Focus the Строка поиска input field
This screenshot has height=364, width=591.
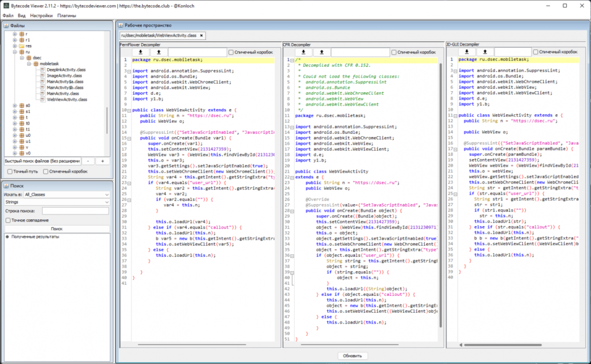(76, 211)
